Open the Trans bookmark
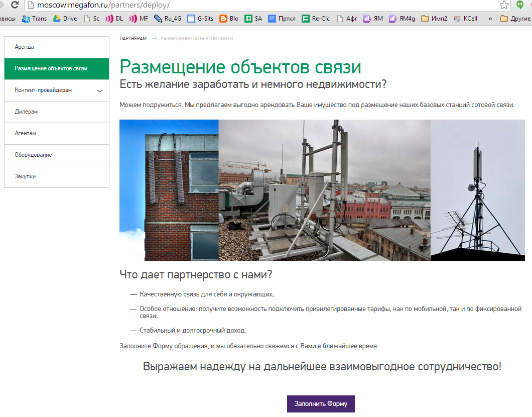The width and height of the screenshot is (532, 417). [x=34, y=19]
